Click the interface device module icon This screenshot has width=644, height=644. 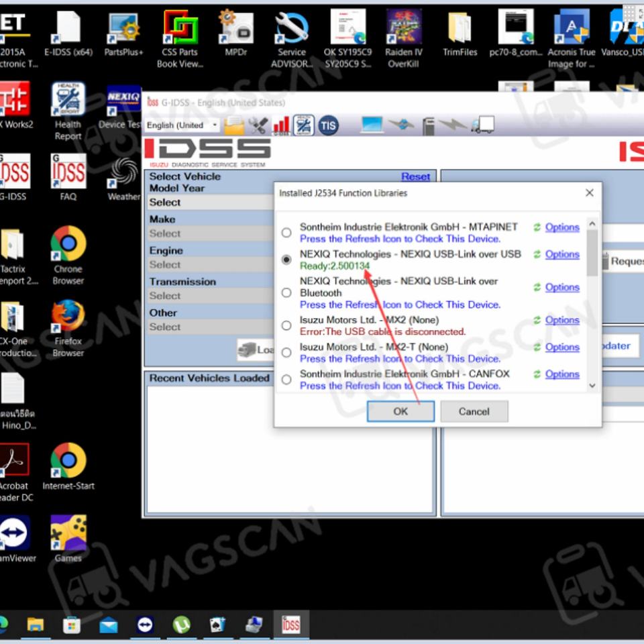click(429, 125)
